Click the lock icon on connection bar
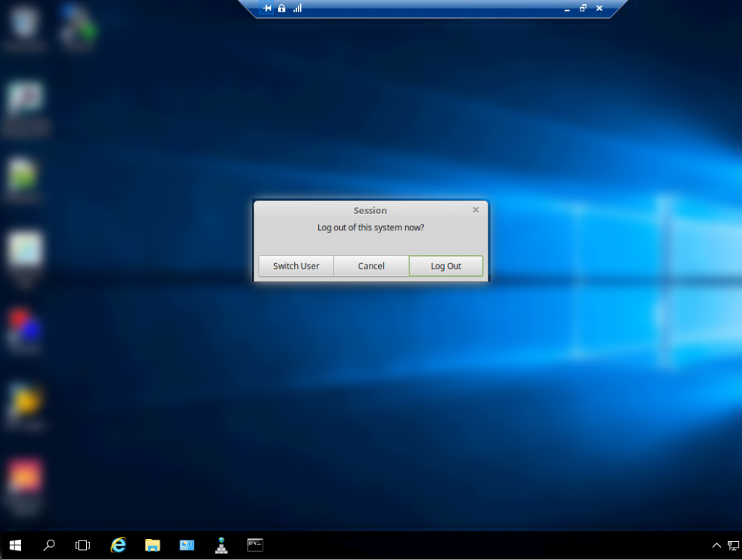This screenshot has height=560, width=742. (282, 8)
